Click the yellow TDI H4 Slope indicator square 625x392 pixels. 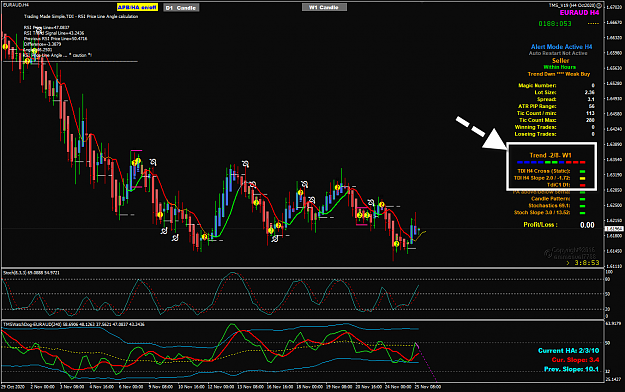(582, 178)
